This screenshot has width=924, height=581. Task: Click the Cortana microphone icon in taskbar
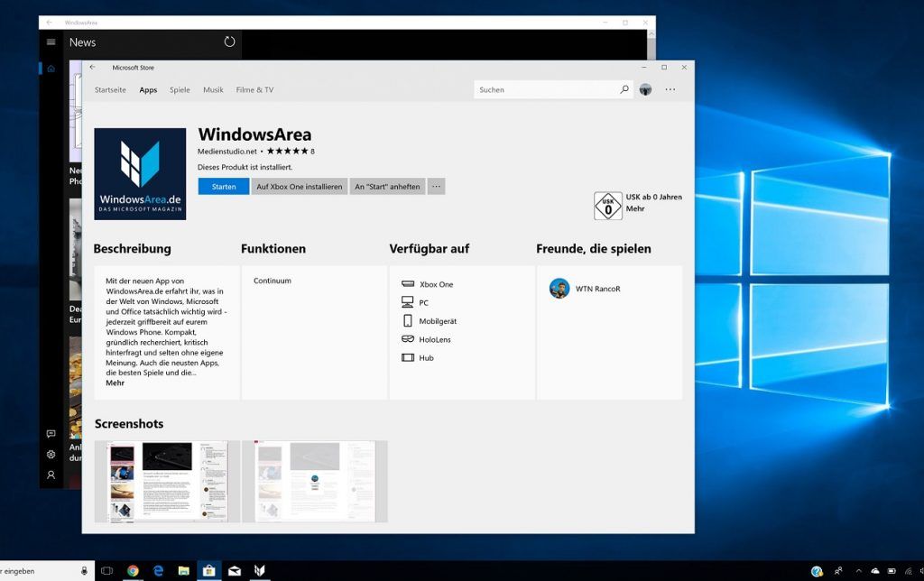(84, 571)
